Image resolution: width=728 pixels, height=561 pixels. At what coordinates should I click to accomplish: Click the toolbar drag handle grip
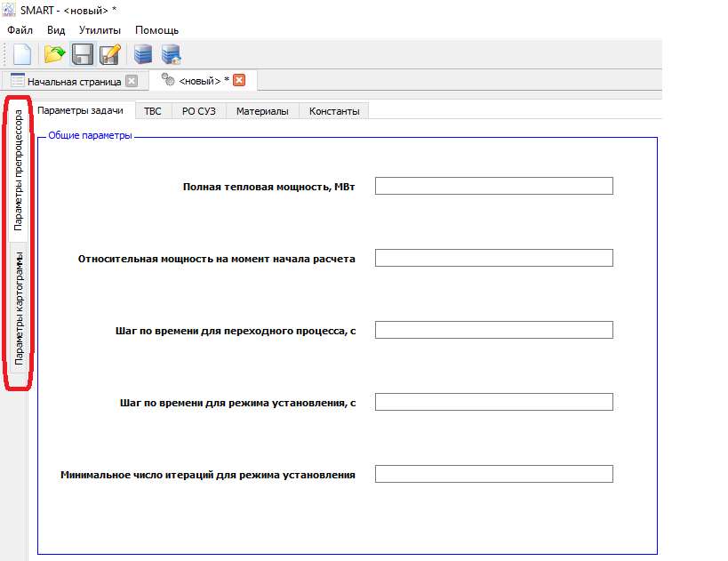5,54
